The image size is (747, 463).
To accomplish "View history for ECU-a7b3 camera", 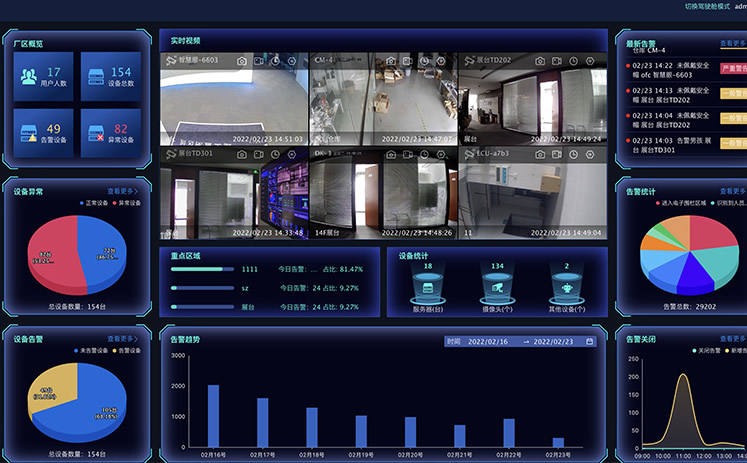I will click(574, 154).
